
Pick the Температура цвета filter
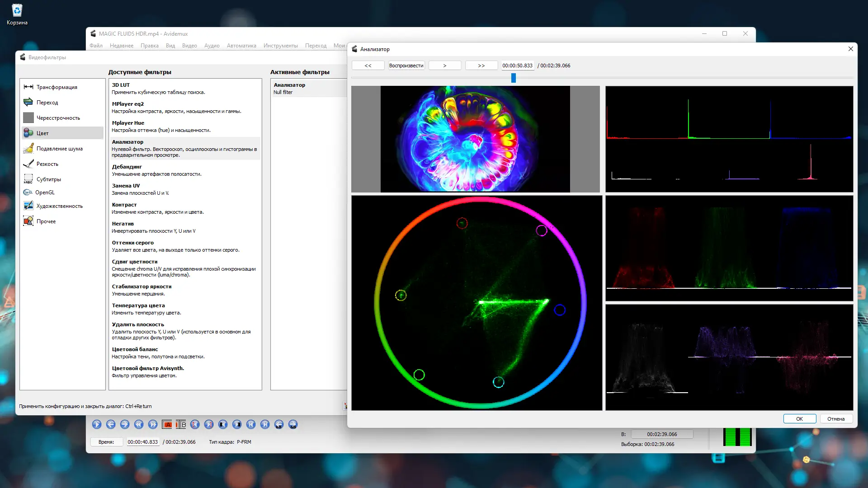tap(138, 305)
